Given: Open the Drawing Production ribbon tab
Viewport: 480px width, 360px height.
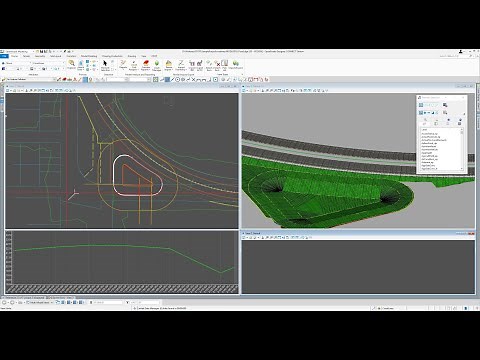Looking at the screenshot, I should click(112, 56).
